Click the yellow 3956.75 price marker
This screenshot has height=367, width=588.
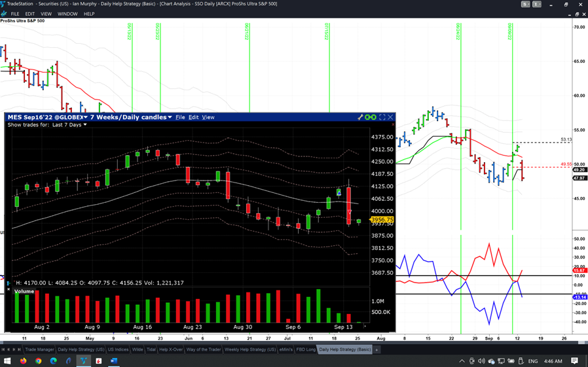coord(381,220)
